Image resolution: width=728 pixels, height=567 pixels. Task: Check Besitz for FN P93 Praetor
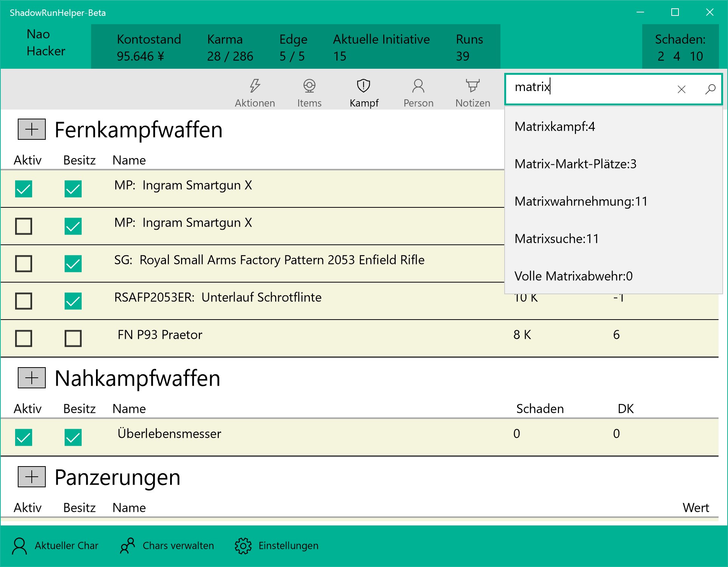click(73, 338)
